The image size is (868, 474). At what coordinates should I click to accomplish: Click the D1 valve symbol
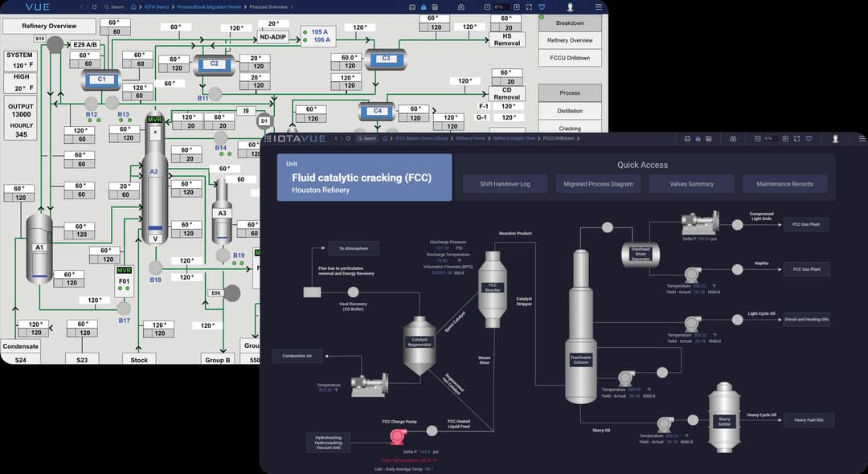point(264,121)
